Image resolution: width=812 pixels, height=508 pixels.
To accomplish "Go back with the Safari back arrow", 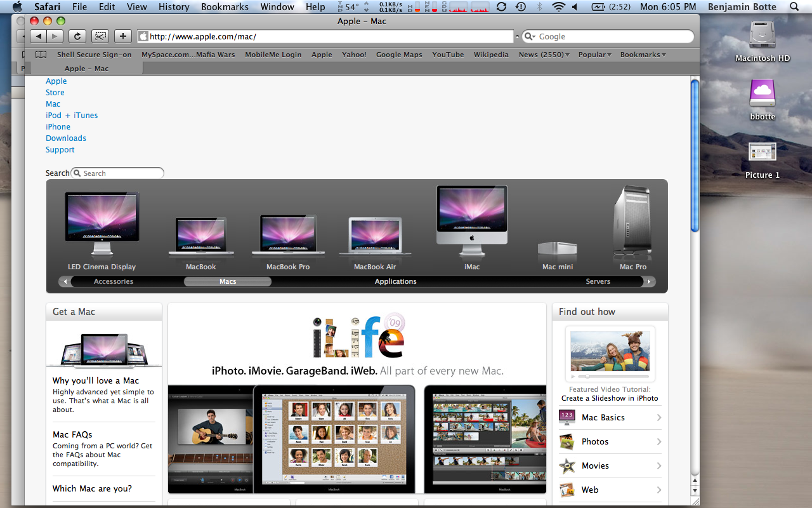I will click(x=39, y=36).
